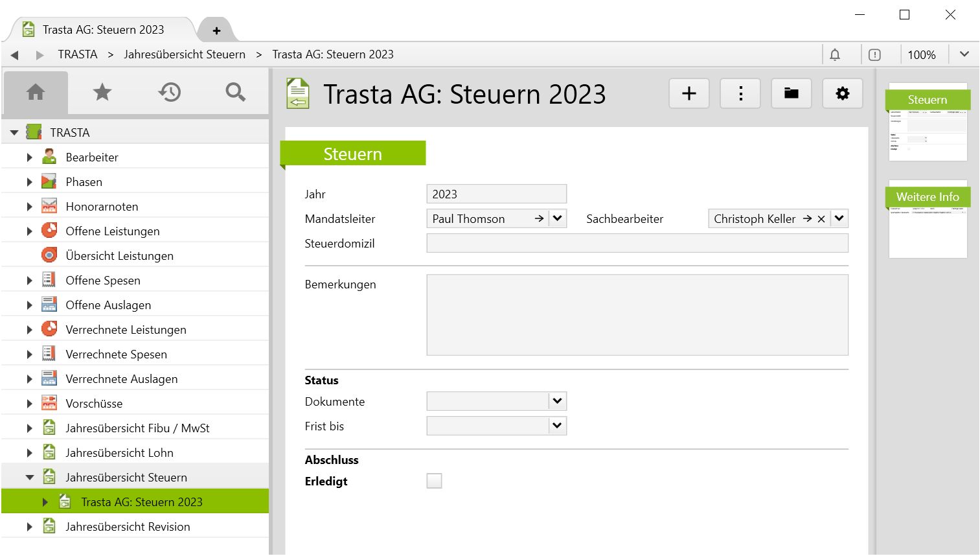Click the folder icon button

coord(791,94)
